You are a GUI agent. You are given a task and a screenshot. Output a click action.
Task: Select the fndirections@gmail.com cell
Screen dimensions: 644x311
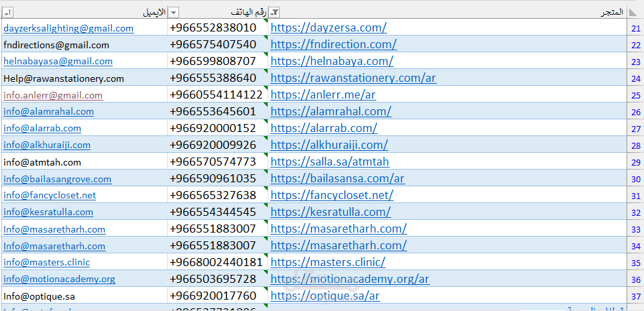click(85, 44)
